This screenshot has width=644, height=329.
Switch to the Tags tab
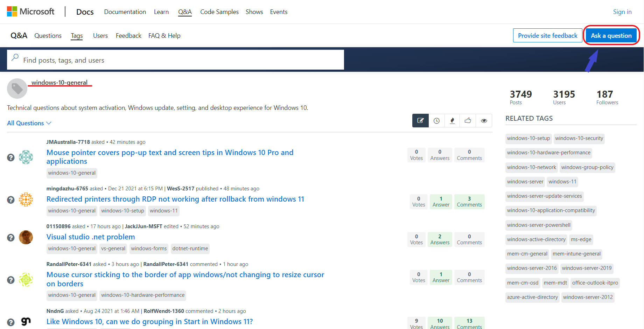tap(77, 36)
